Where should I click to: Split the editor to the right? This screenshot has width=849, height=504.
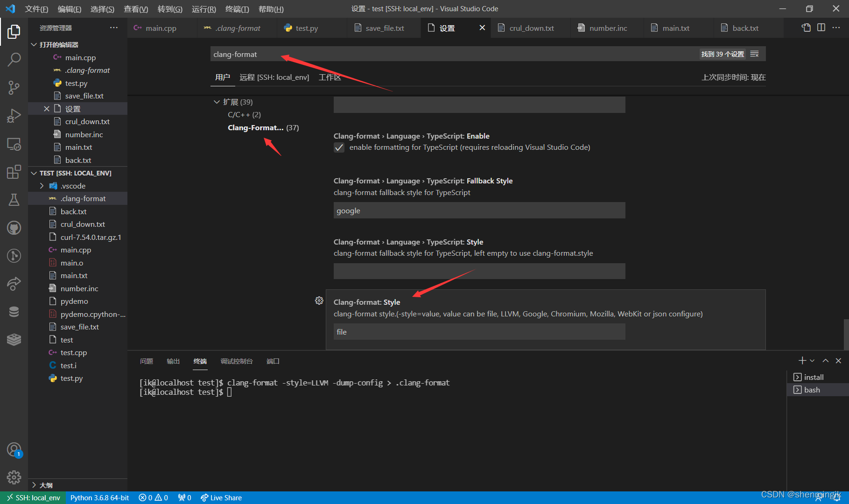click(x=821, y=28)
